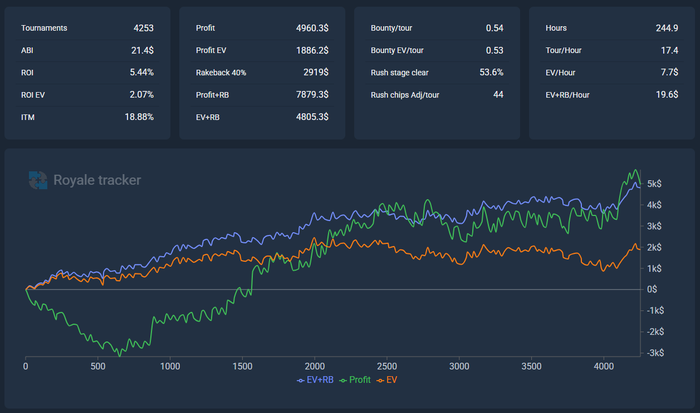Click the Profit EV value 1886.2$

(312, 50)
